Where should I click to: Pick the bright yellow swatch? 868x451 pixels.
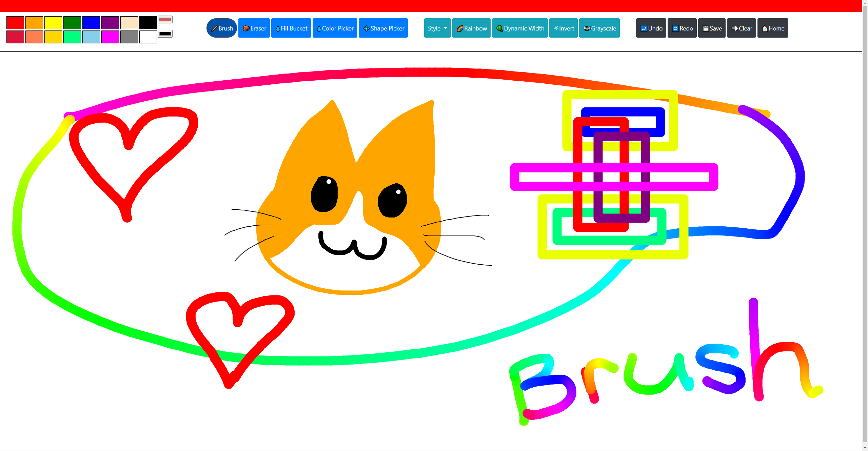click(x=53, y=23)
